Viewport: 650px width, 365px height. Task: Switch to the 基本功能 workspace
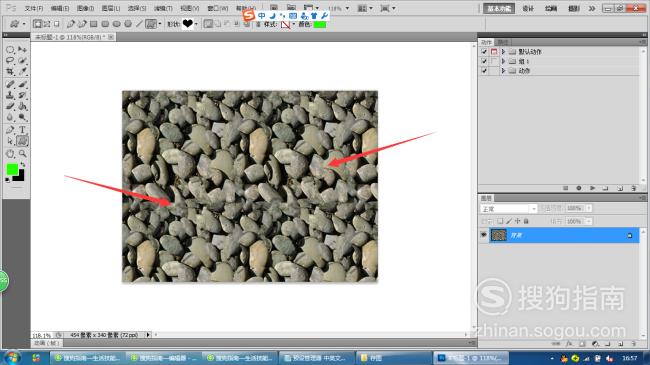pos(499,8)
